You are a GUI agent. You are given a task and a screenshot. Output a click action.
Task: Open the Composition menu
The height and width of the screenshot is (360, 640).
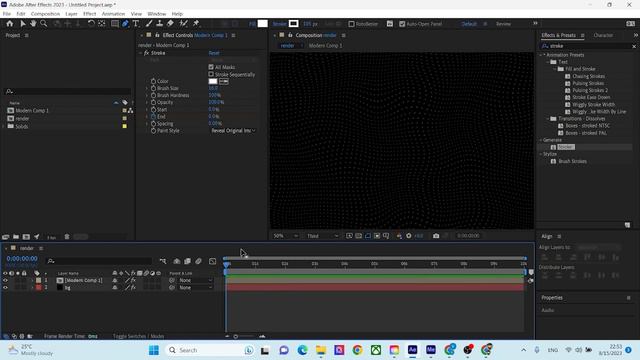[45, 14]
